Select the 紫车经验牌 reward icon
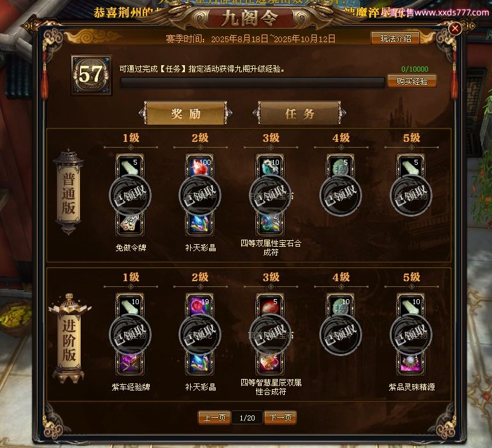The width and height of the screenshot is (492, 448). pos(131,364)
